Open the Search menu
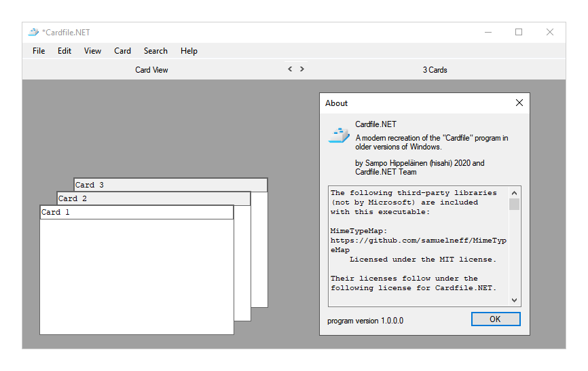Viewport: 588px width, 371px height. 155,51
